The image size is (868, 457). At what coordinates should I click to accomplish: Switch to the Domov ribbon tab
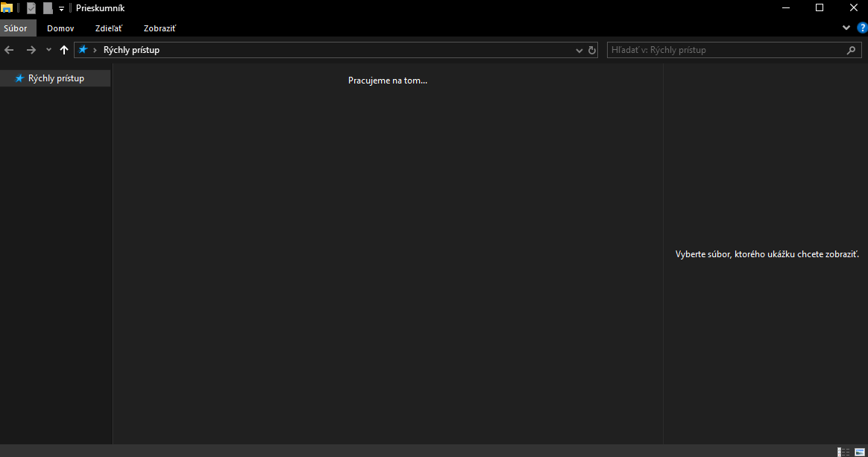[x=60, y=28]
